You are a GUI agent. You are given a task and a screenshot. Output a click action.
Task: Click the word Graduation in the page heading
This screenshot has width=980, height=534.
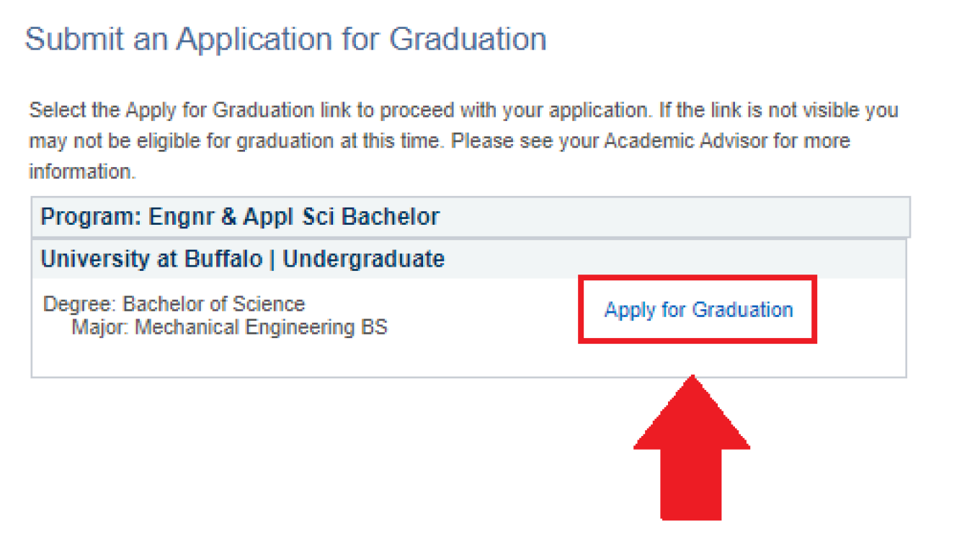(468, 39)
